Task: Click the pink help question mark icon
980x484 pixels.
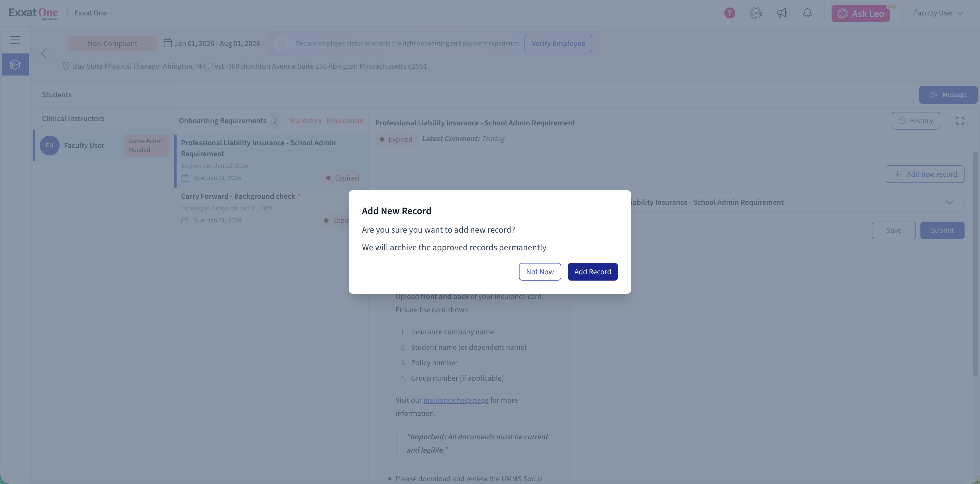Action: point(729,13)
